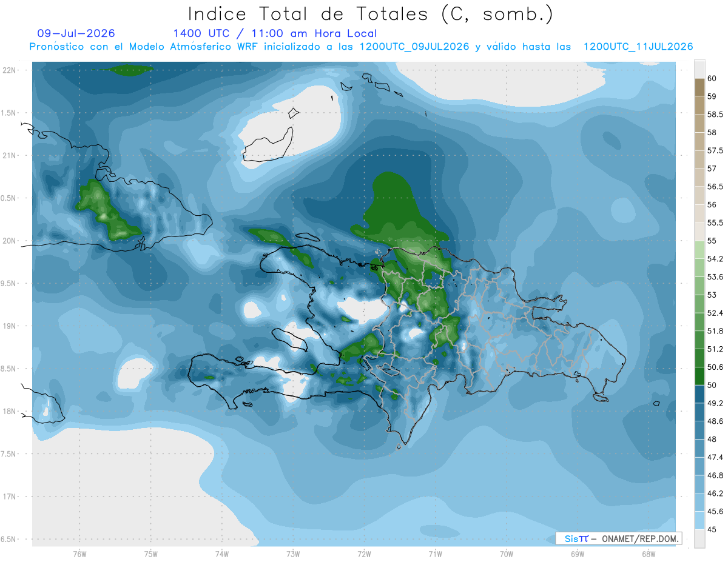
Task: Pick the light blue band between 45 and 45.6
Action: 699,521
